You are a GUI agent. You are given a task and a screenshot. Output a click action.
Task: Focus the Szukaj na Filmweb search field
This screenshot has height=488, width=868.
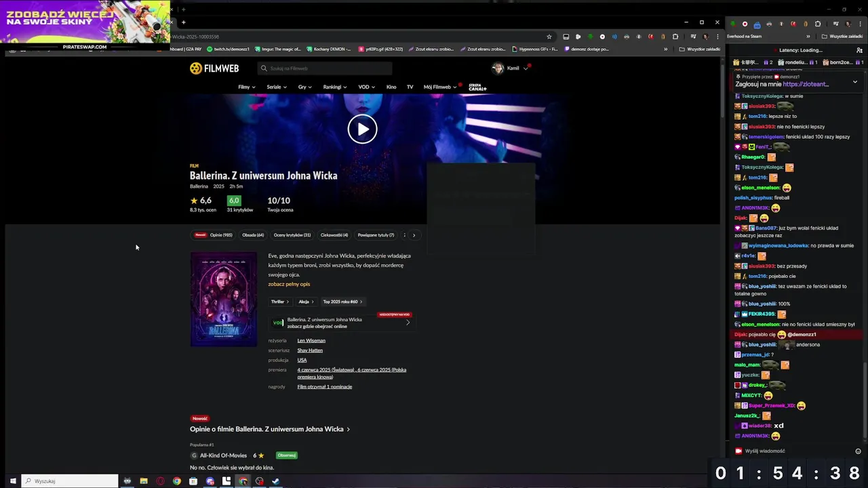click(x=325, y=68)
